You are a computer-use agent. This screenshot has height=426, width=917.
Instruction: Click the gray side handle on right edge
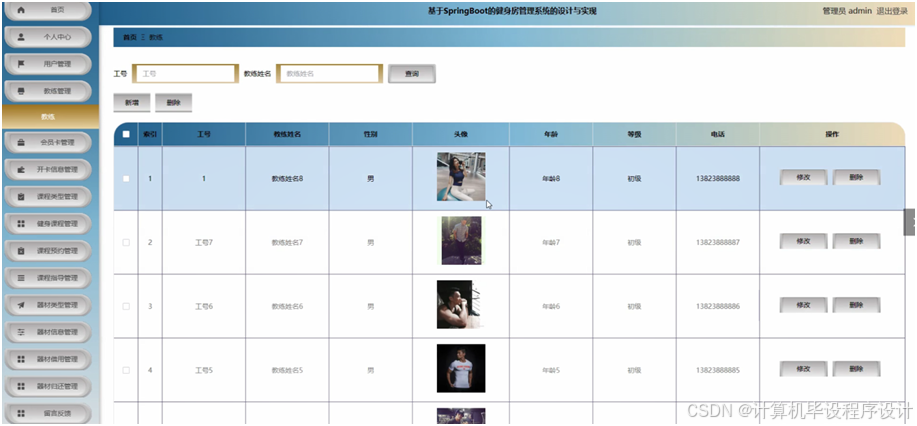pos(909,222)
